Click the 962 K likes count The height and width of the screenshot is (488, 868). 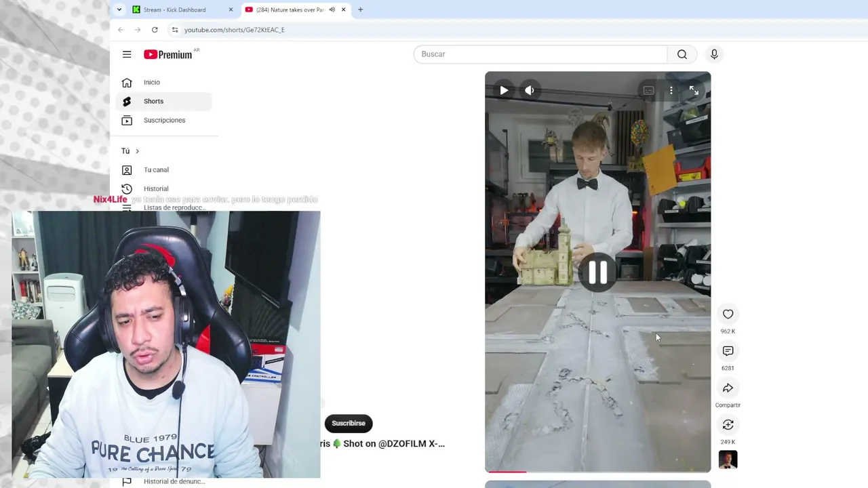(728, 331)
